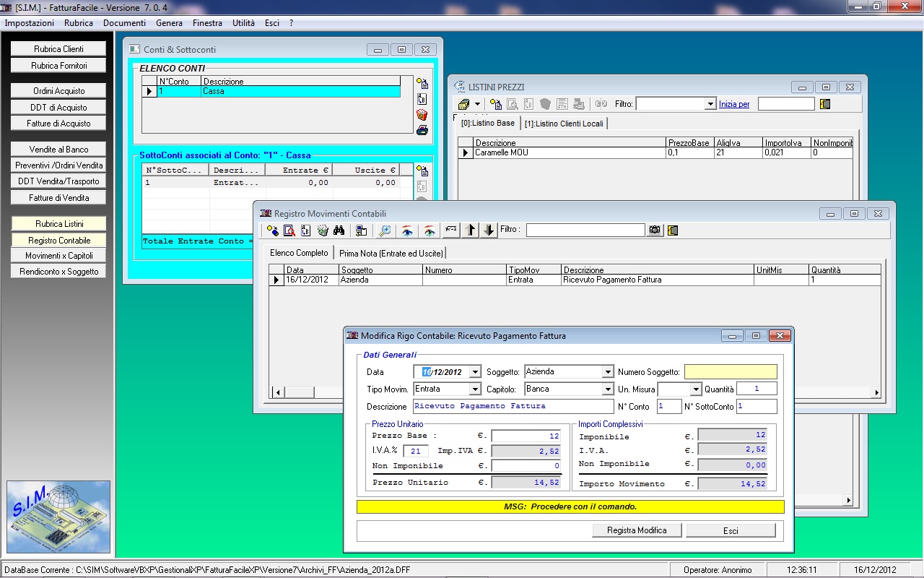This screenshot has width=924, height=578.
Task: Open Rubrica Clienti from the sidebar
Action: click(58, 49)
